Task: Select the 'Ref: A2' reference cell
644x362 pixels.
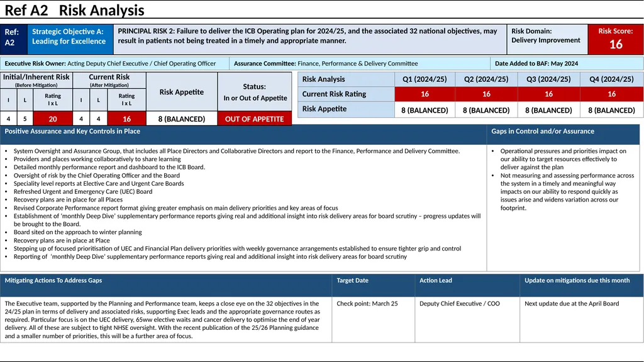Action: coord(14,39)
